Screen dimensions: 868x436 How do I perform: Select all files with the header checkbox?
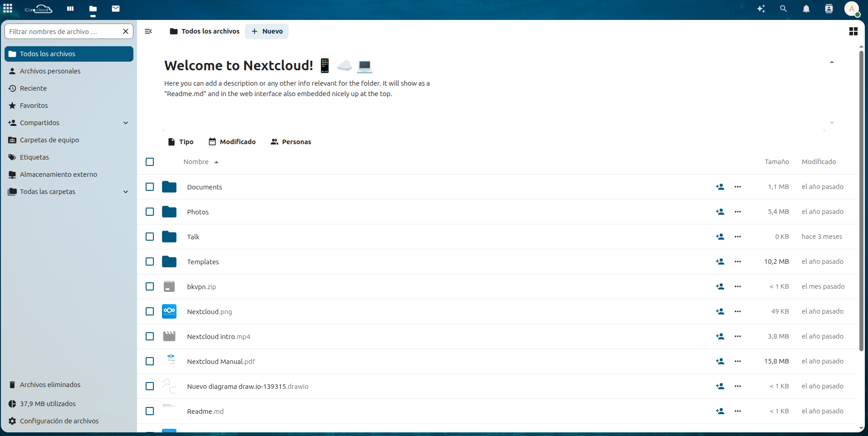[x=150, y=161]
